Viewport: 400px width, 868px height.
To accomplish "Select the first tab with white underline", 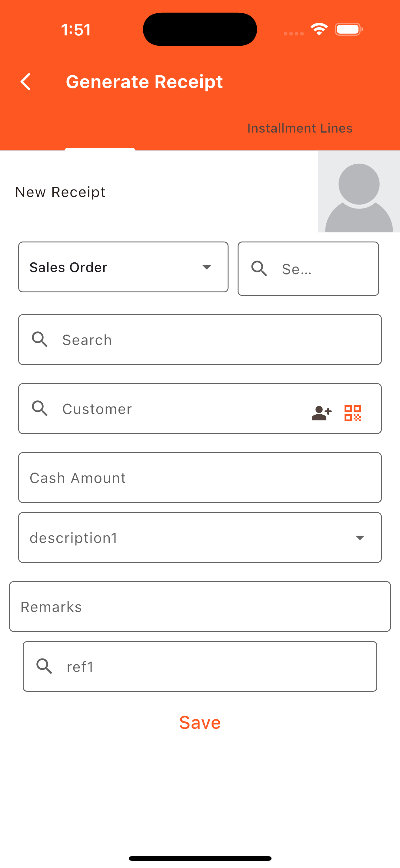I will pyautogui.click(x=100, y=129).
